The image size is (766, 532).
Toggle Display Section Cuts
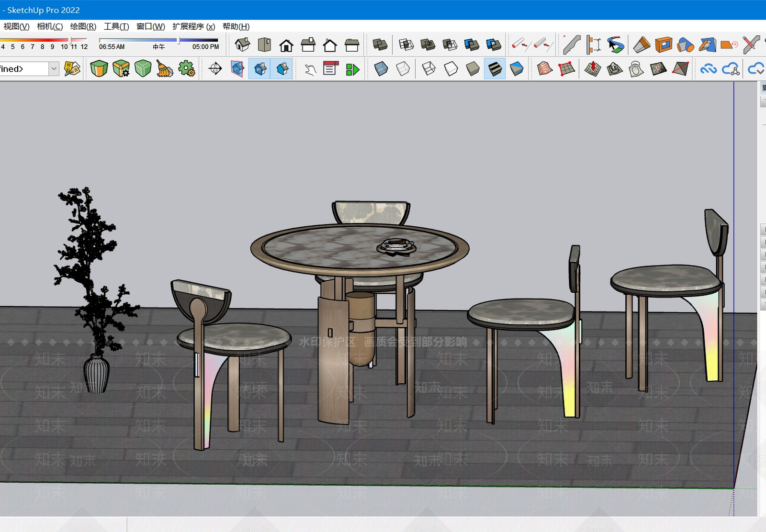point(260,69)
